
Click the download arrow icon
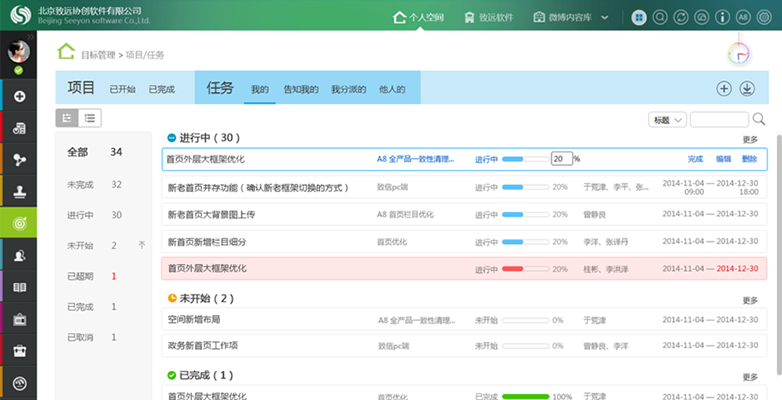tap(746, 88)
